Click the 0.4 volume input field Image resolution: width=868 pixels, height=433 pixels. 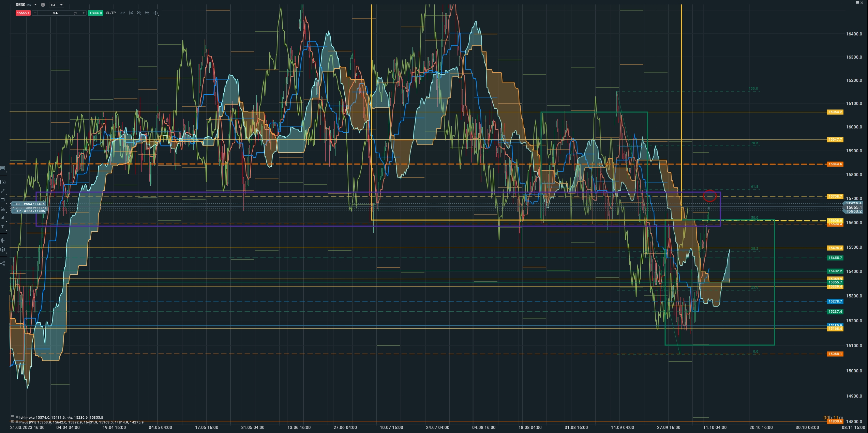[55, 13]
